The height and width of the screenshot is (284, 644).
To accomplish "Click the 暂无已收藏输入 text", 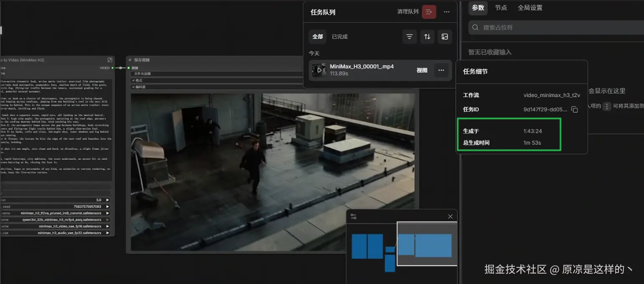I will [x=490, y=52].
